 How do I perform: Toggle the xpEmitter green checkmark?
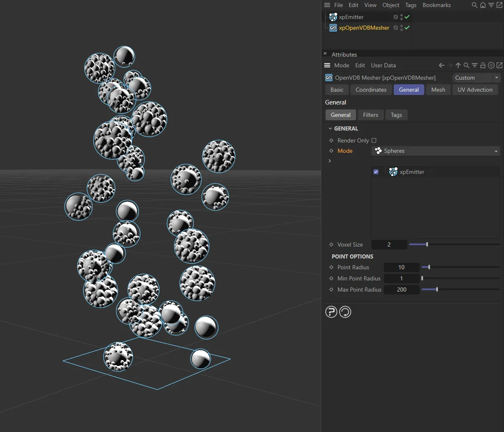(407, 17)
